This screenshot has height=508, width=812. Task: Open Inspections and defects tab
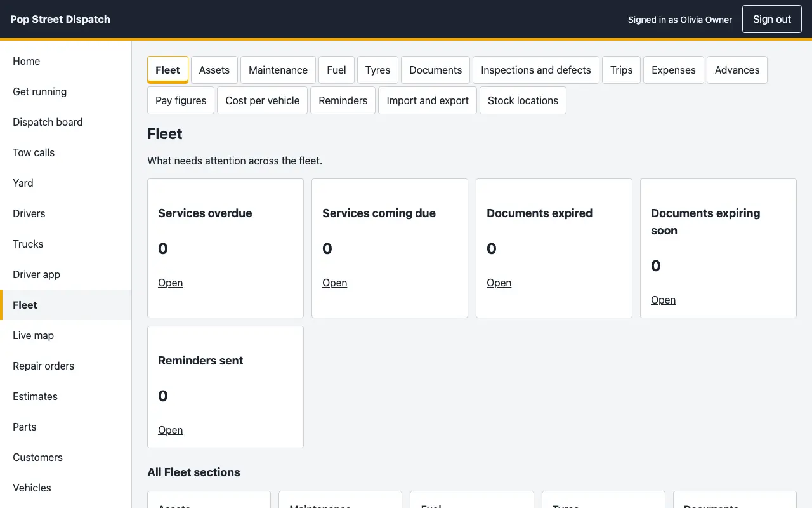pyautogui.click(x=536, y=70)
